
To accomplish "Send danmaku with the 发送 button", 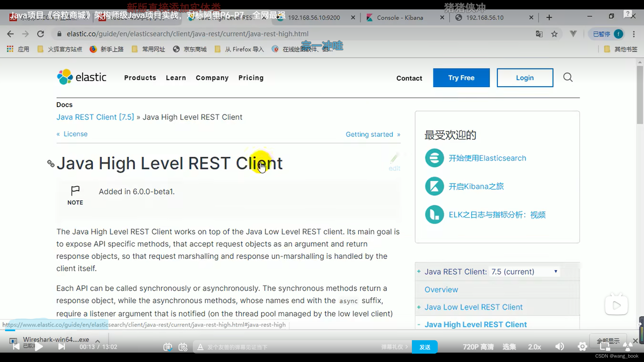I will click(425, 347).
